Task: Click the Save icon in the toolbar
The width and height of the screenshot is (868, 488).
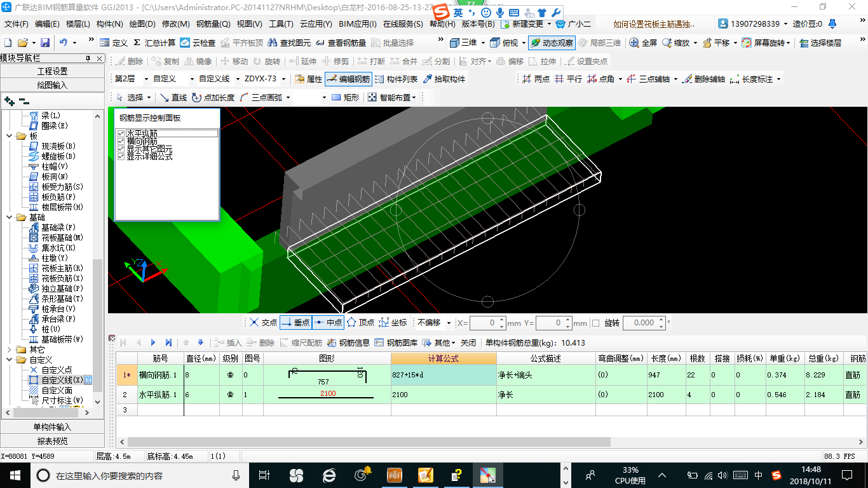Action: click(x=45, y=43)
